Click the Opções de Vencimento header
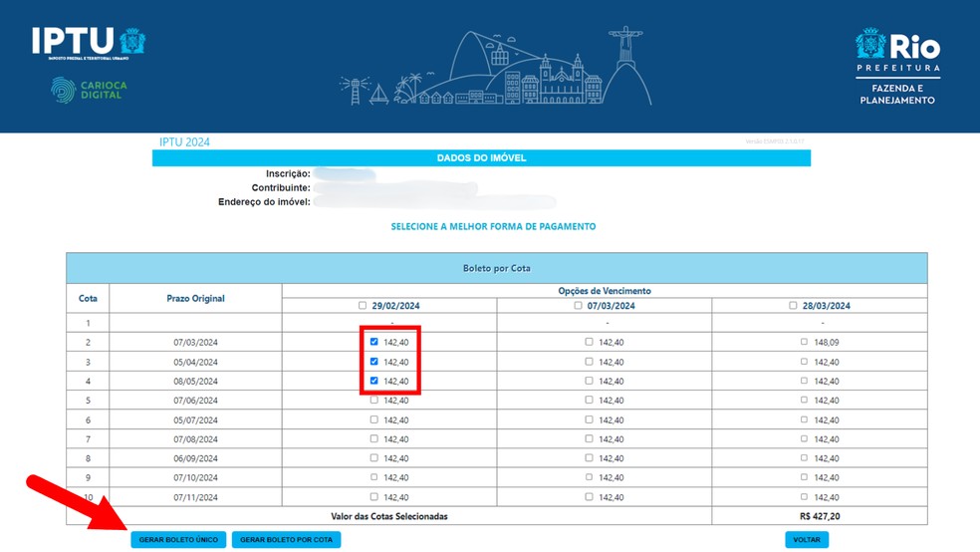Viewport: 980px width, 552px height. [605, 291]
